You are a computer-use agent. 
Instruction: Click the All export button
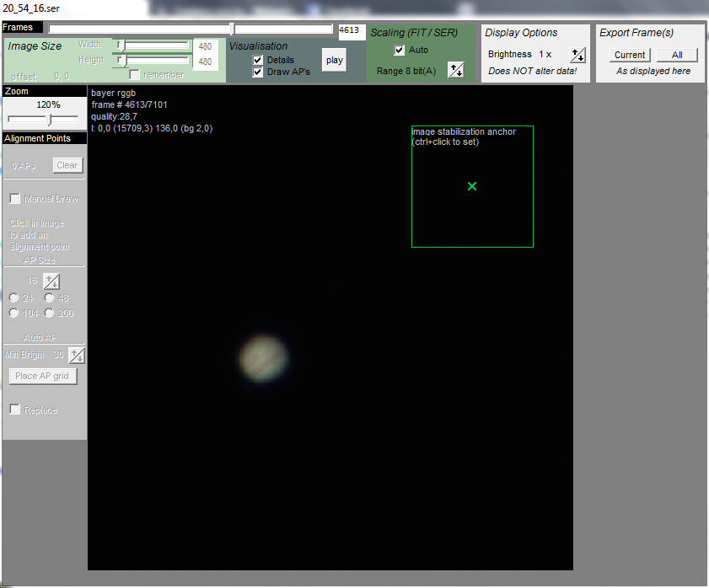pyautogui.click(x=677, y=55)
